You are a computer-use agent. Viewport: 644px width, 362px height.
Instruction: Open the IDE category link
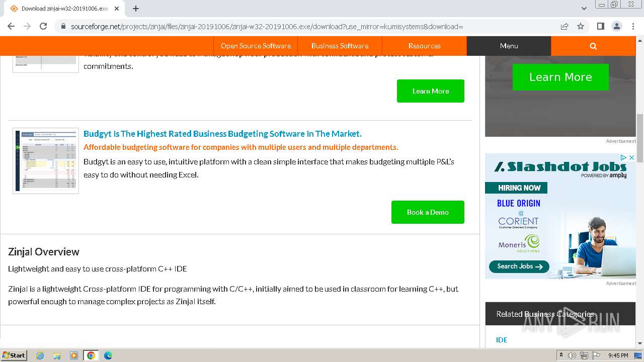click(502, 340)
